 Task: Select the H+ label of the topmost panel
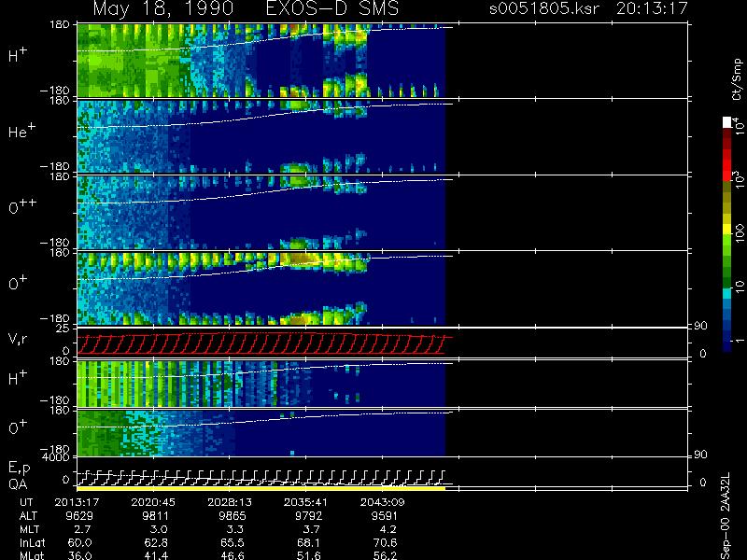point(18,55)
